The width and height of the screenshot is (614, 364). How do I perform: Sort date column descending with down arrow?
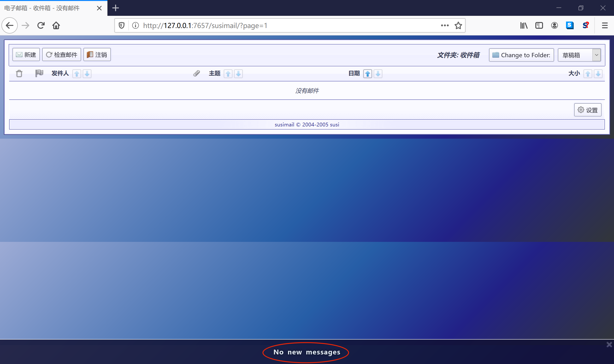tap(378, 74)
